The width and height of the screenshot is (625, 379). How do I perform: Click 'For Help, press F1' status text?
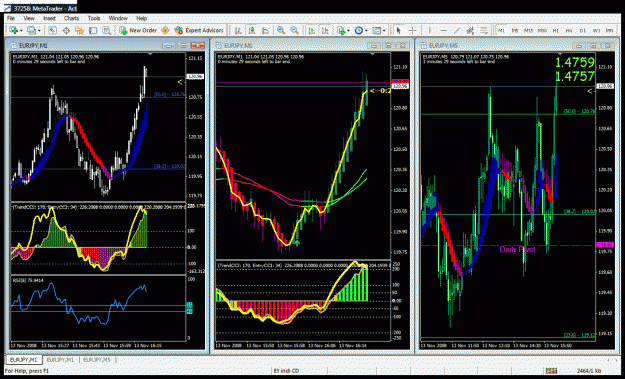(27, 371)
